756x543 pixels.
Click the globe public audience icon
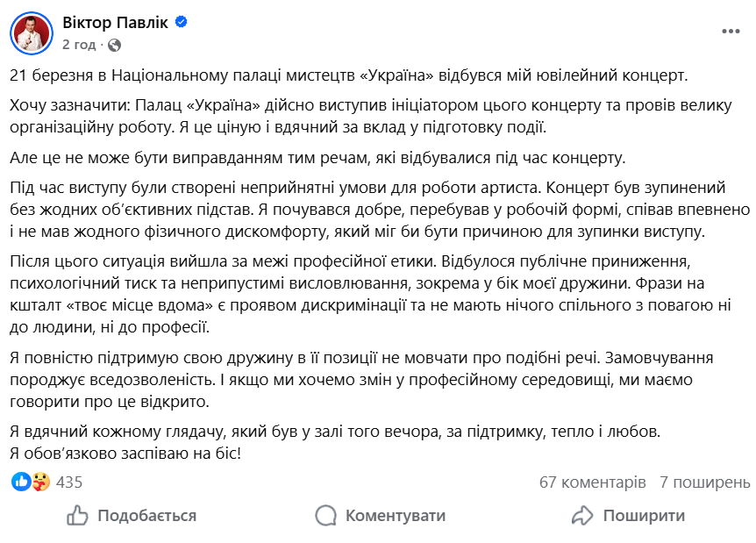point(114,44)
